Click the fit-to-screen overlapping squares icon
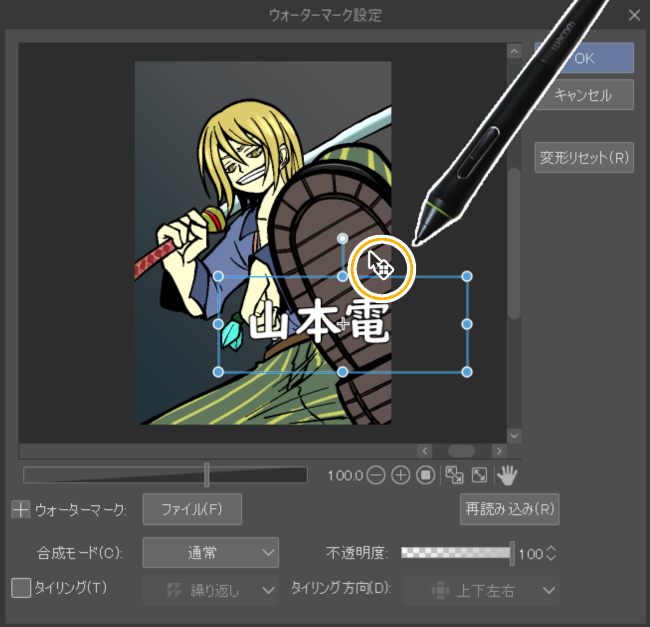Screen dimensions: 650x627 [454, 475]
